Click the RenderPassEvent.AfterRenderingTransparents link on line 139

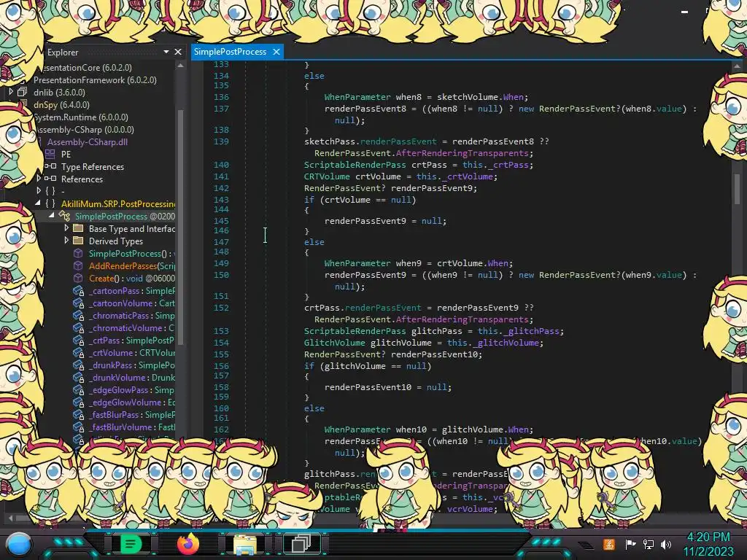(x=424, y=153)
